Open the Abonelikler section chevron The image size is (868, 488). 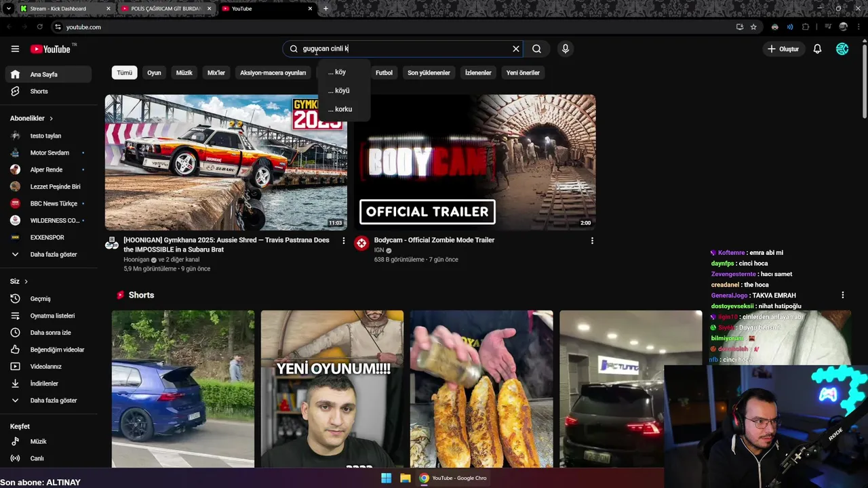pyautogui.click(x=51, y=119)
